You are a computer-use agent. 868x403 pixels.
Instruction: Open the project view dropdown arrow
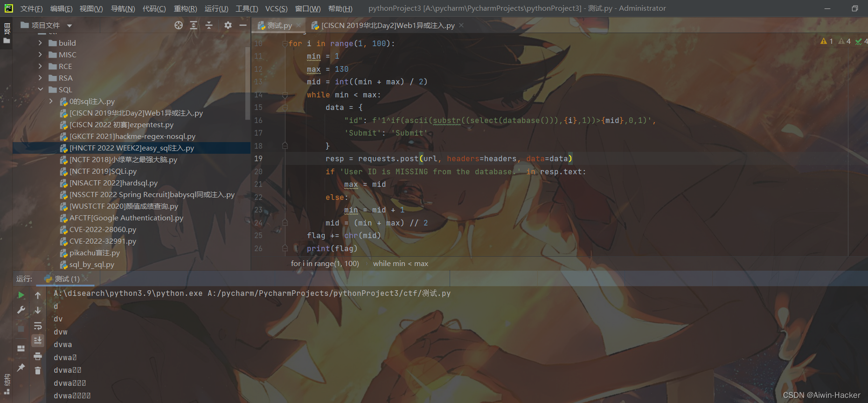click(x=69, y=26)
